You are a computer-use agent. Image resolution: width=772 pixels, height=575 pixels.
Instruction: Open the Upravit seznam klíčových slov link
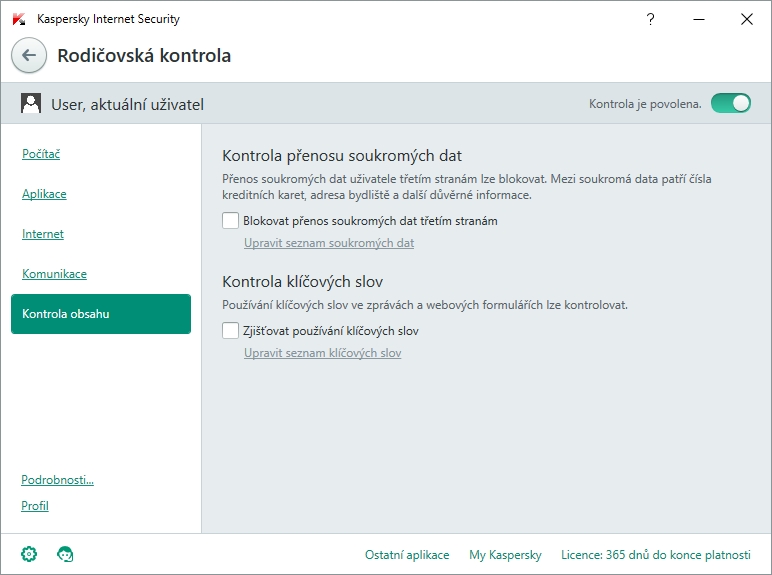coord(322,352)
